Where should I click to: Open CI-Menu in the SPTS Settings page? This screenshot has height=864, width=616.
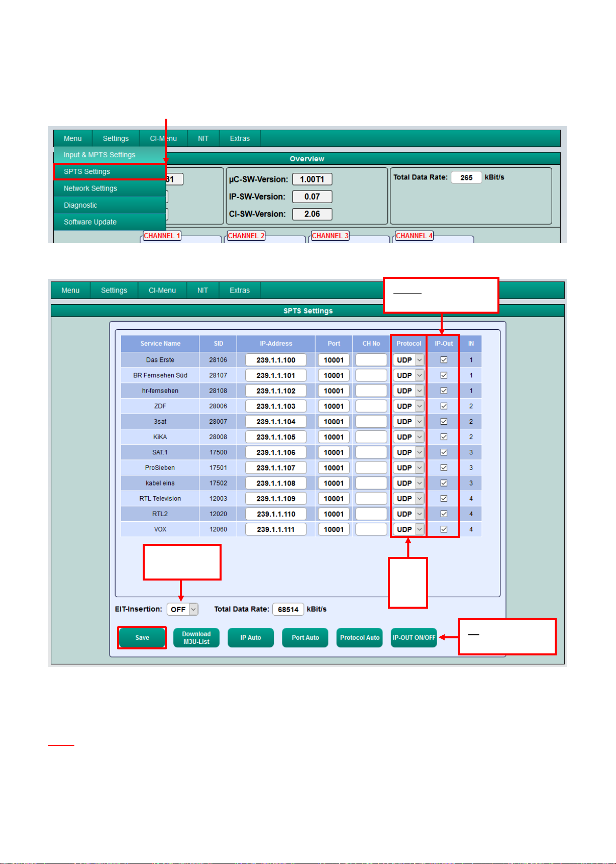pyautogui.click(x=162, y=290)
